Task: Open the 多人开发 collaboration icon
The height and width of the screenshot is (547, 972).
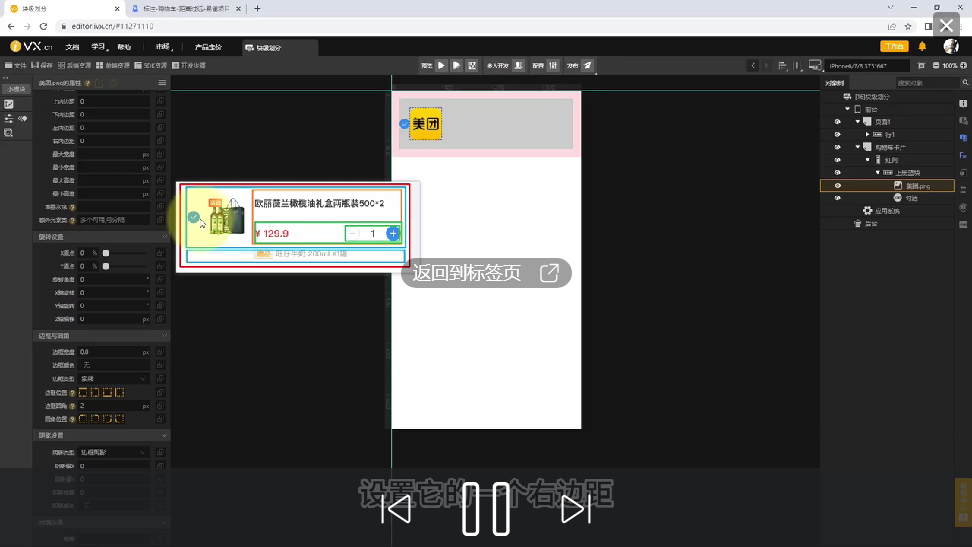Action: tap(519, 65)
